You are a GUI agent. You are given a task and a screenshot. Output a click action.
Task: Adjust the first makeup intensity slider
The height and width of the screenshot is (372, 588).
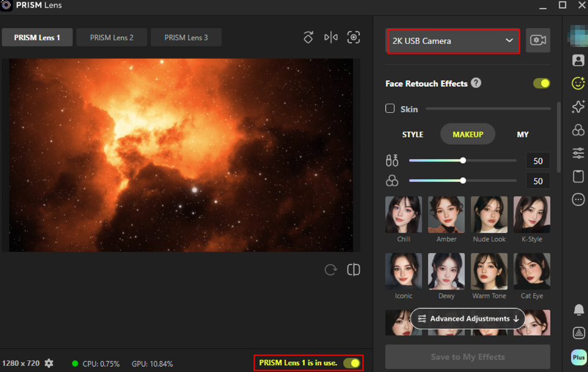click(463, 161)
